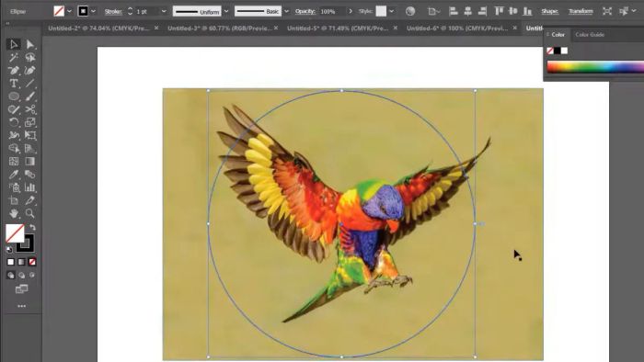This screenshot has height=362, width=644.
Task: Reset to default fill and stroke
Action: click(x=9, y=249)
